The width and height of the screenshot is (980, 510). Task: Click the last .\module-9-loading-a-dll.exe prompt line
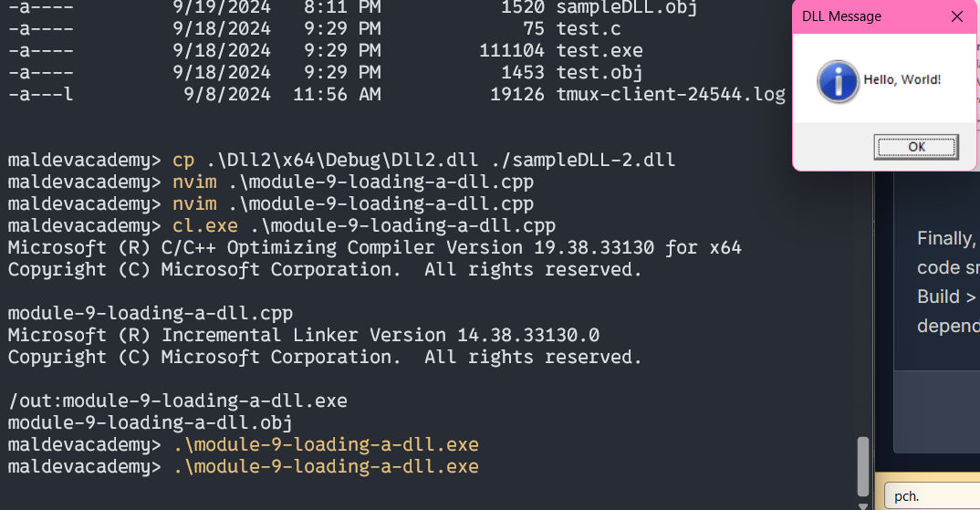[325, 466]
